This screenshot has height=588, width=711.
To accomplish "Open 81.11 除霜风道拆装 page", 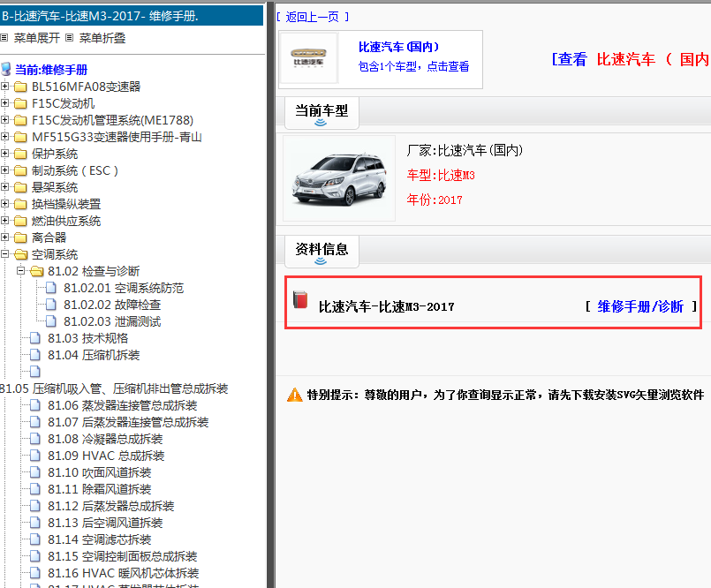I will point(100,489).
